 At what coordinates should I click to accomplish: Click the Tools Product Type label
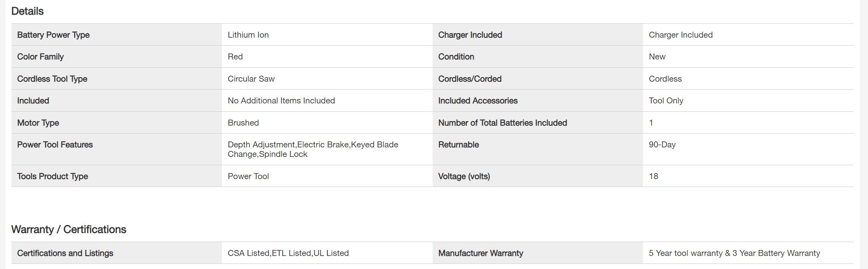click(53, 176)
